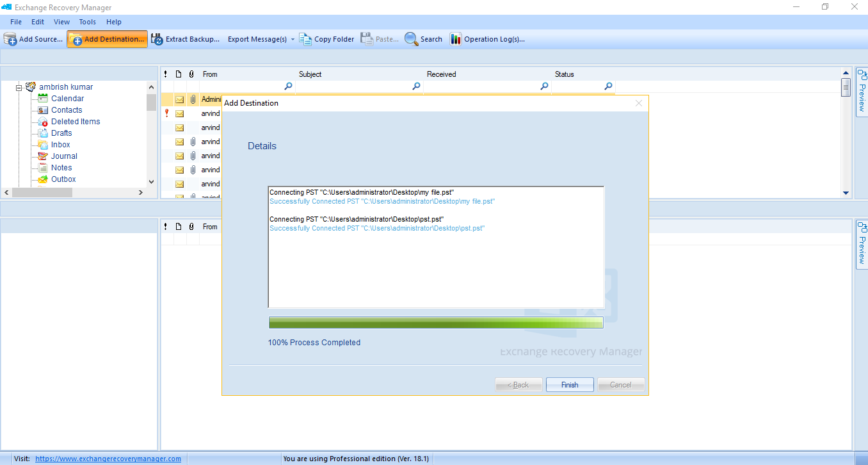Click attachment column header in bottom pane

(191, 227)
